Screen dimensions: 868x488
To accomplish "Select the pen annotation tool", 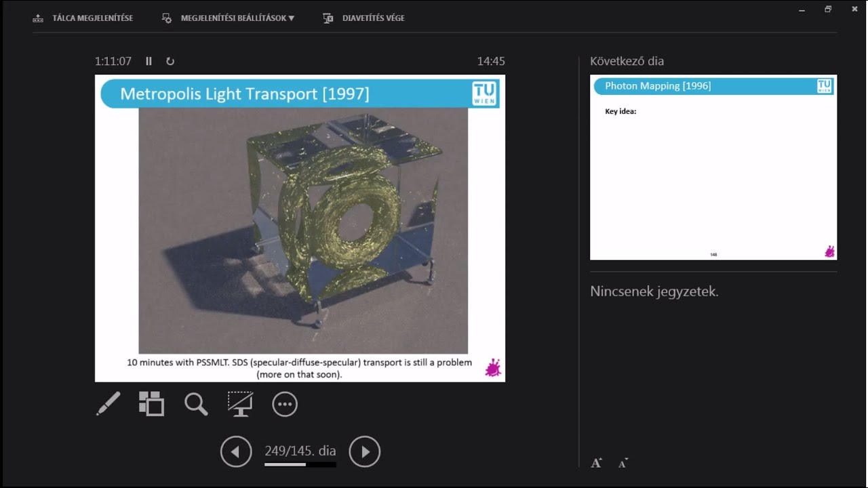I will coord(108,404).
